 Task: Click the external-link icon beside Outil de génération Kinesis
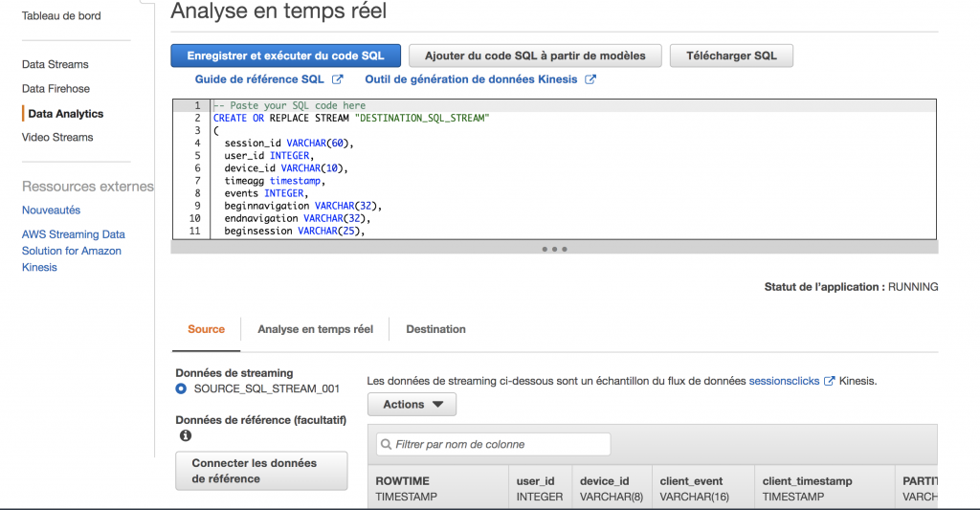tap(590, 79)
